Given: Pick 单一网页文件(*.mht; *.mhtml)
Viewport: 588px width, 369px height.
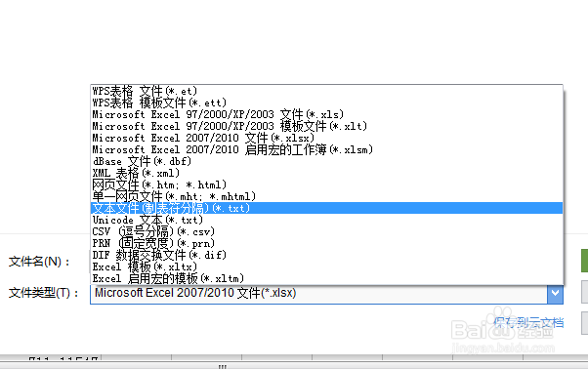Looking at the screenshot, I should click(326, 196).
